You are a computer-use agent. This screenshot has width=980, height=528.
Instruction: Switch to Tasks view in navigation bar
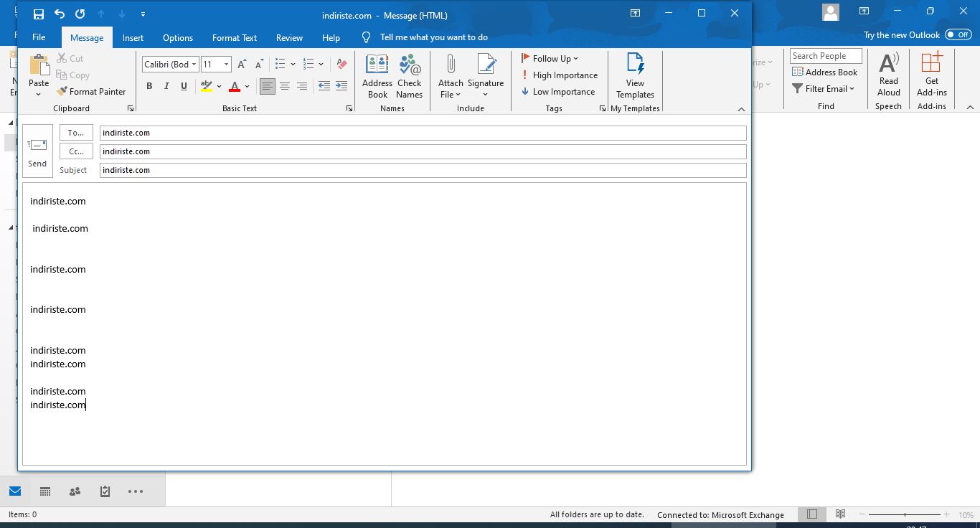(105, 491)
